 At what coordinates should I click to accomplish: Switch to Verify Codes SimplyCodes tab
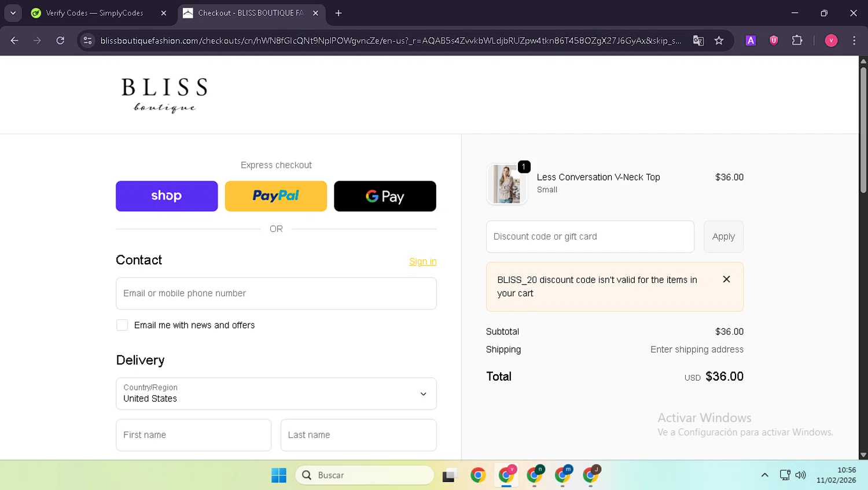tap(94, 13)
